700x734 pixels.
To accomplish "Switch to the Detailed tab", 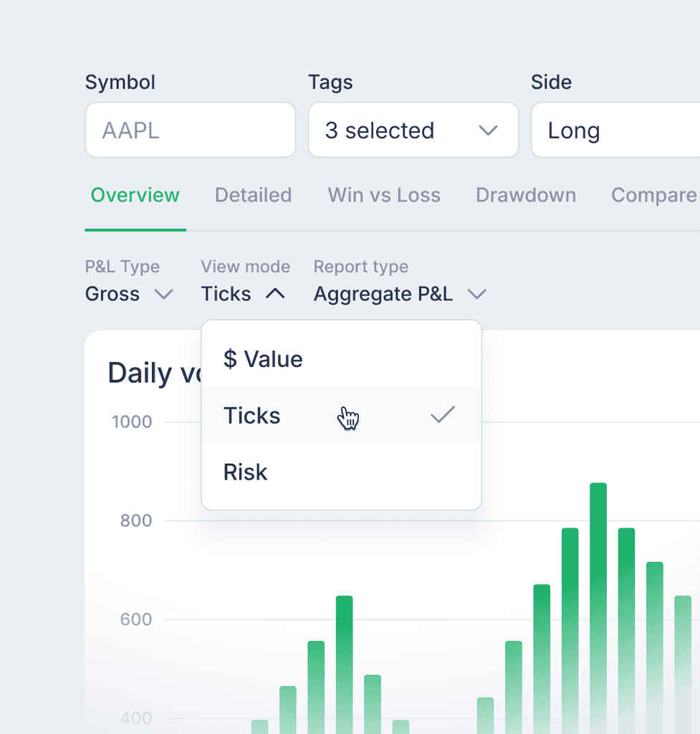I will tap(253, 195).
